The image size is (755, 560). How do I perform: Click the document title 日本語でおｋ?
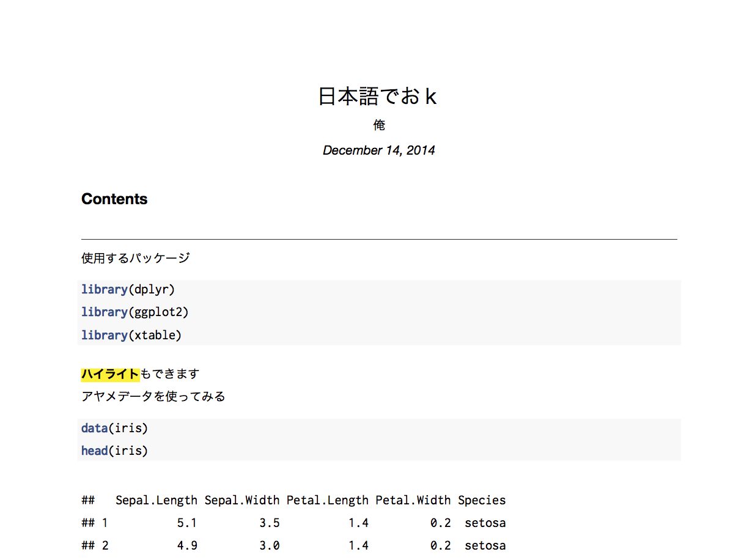[x=377, y=96]
